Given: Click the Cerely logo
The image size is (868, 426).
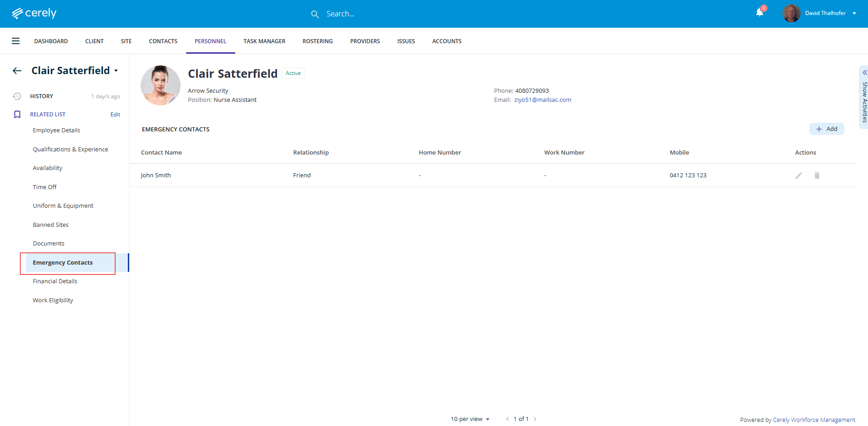Looking at the screenshot, I should pos(34,13).
